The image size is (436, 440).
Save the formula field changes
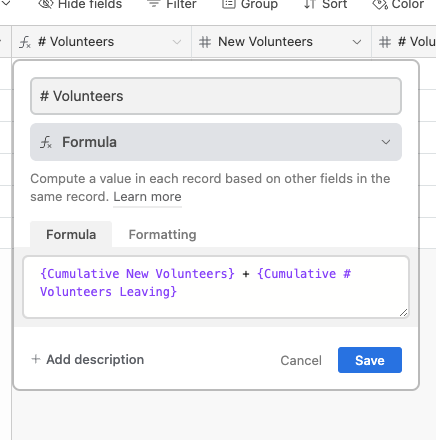tap(370, 360)
